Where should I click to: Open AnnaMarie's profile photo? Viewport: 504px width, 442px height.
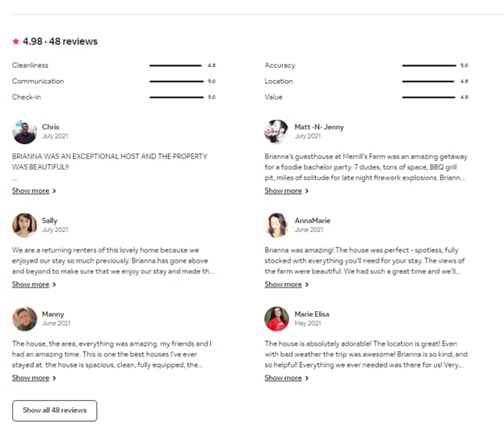point(277,225)
